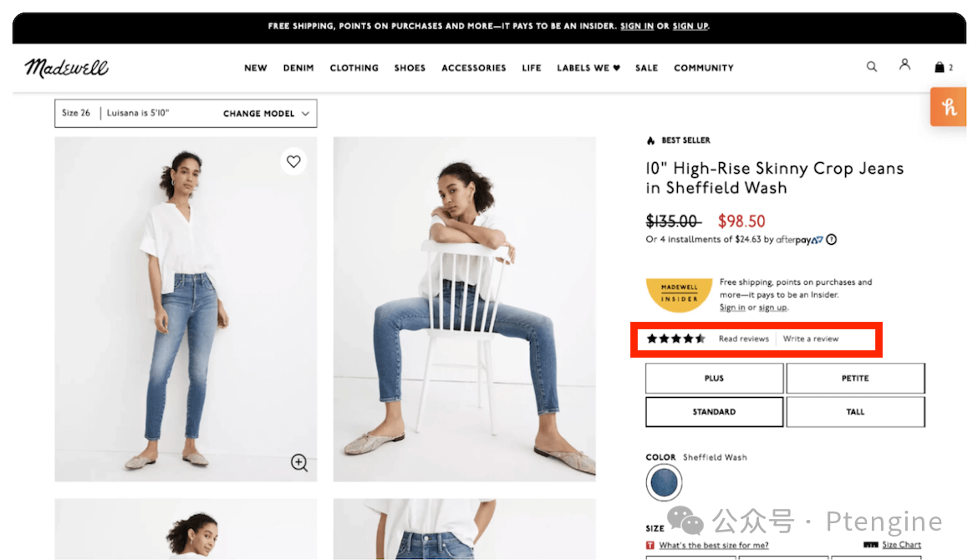Open the Denim navigation menu

click(298, 69)
